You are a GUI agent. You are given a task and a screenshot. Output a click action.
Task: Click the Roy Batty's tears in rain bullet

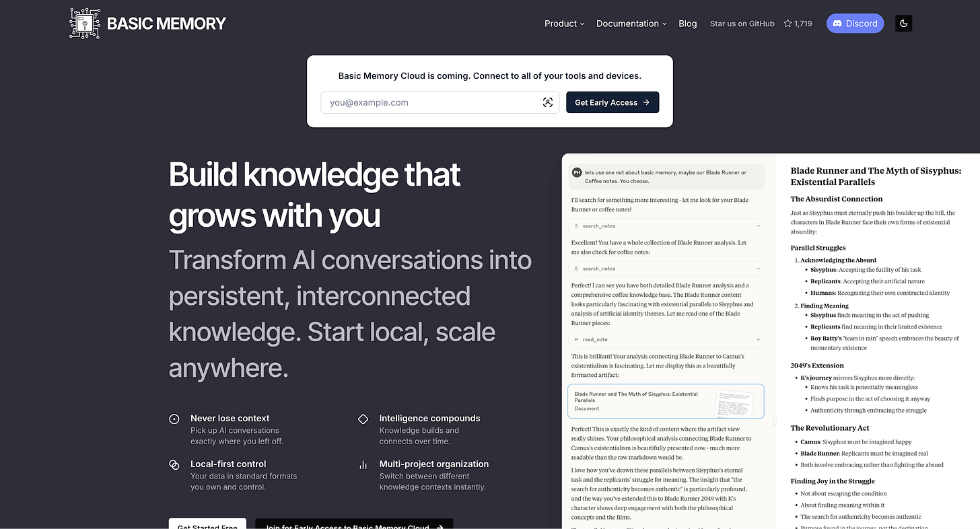pos(884,343)
